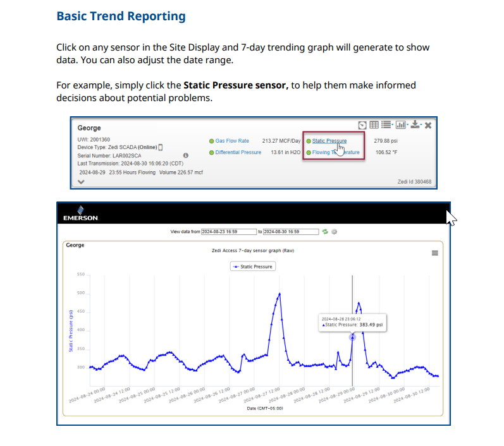Click the info icon beside the serial number
Screen dimensions: 504x446
tap(186, 155)
